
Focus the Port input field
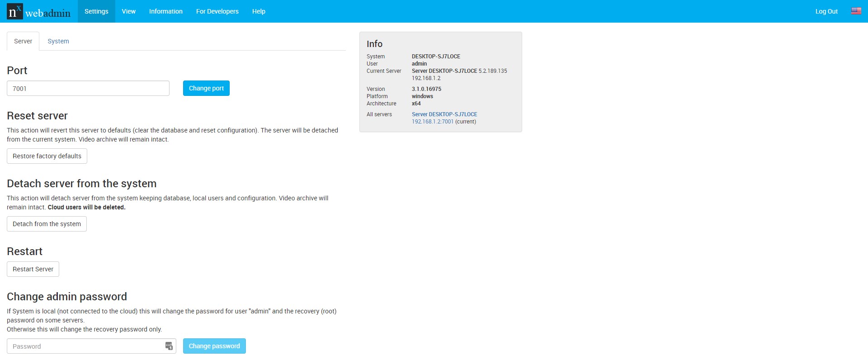point(88,88)
